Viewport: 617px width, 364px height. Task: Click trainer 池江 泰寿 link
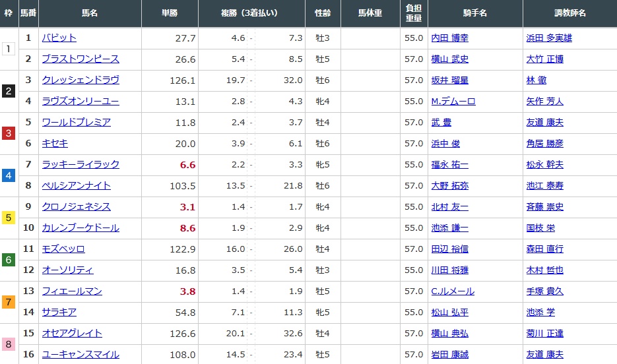click(x=544, y=186)
